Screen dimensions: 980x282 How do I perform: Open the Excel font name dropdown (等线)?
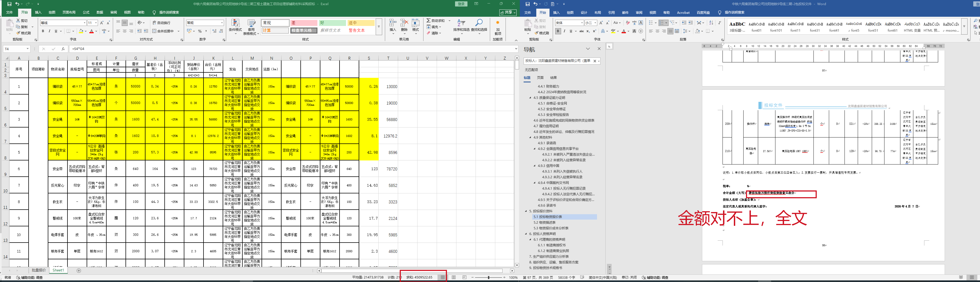point(84,23)
